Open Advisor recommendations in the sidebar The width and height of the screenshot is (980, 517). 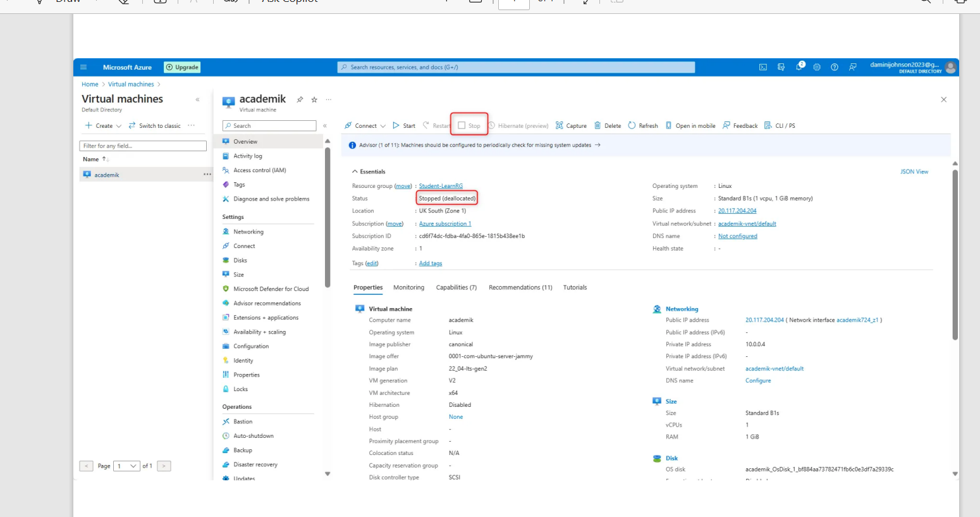tap(267, 303)
